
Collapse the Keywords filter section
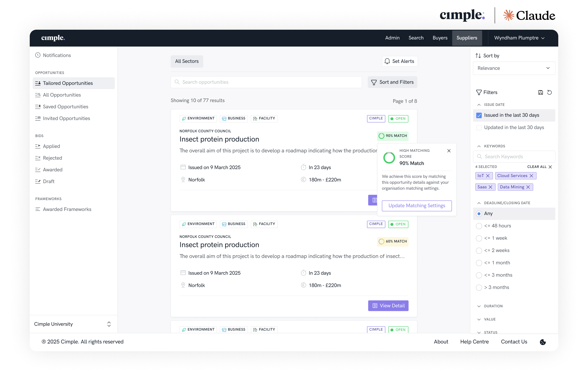coord(479,146)
